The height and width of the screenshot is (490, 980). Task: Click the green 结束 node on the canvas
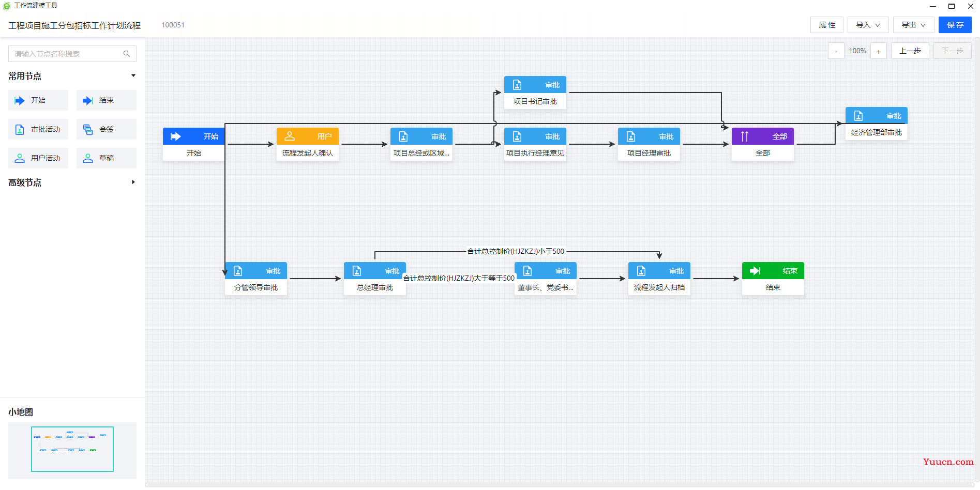click(x=773, y=279)
